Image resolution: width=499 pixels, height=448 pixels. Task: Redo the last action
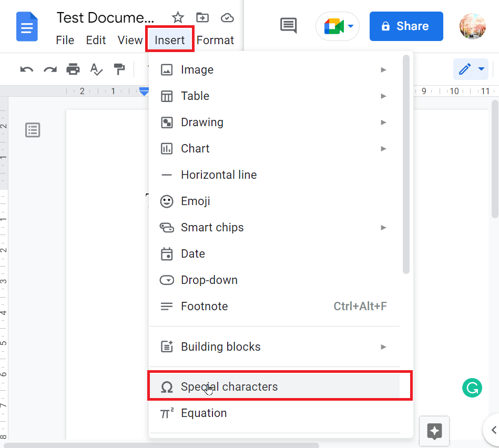[x=50, y=69]
